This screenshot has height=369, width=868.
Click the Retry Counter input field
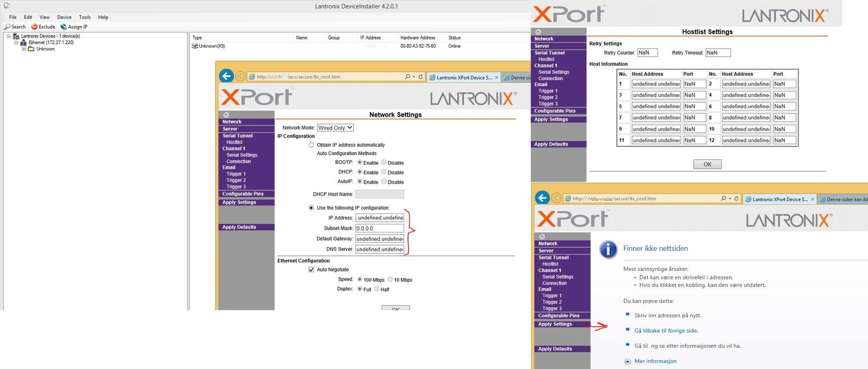click(648, 53)
